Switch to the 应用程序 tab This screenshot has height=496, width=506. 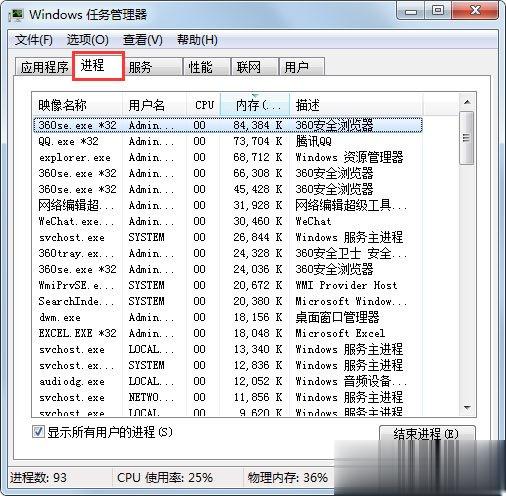tap(44, 67)
